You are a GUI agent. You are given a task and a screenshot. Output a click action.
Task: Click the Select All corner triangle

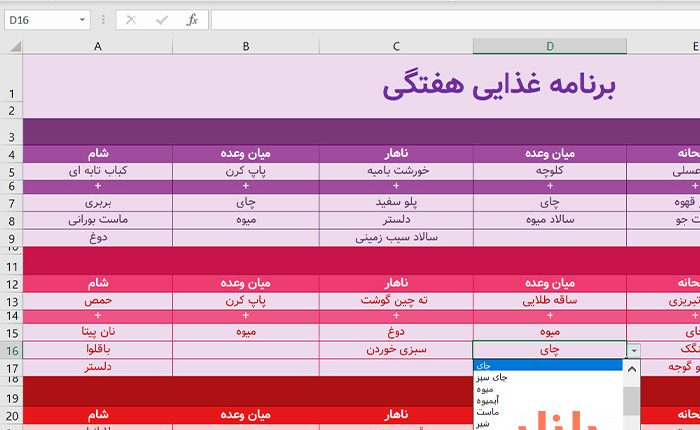16,46
